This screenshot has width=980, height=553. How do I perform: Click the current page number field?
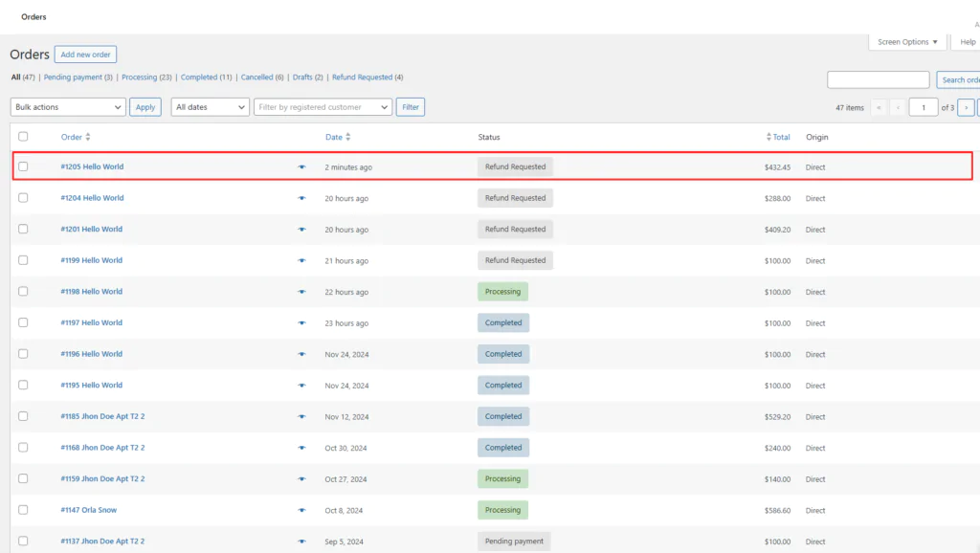[x=924, y=107]
